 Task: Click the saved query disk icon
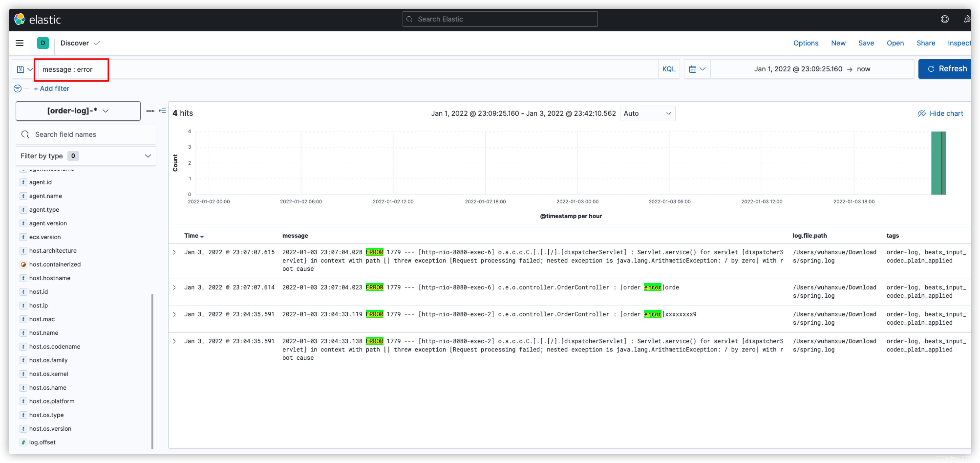pyautogui.click(x=21, y=69)
